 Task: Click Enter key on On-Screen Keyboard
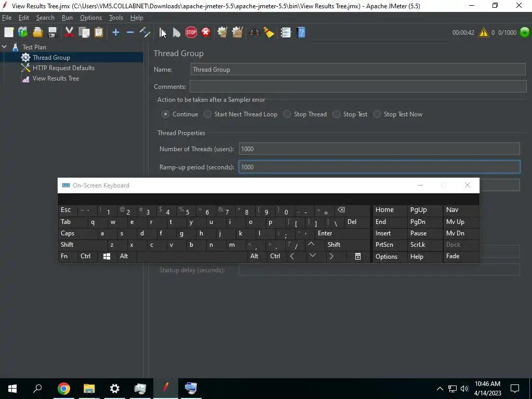[342, 233]
